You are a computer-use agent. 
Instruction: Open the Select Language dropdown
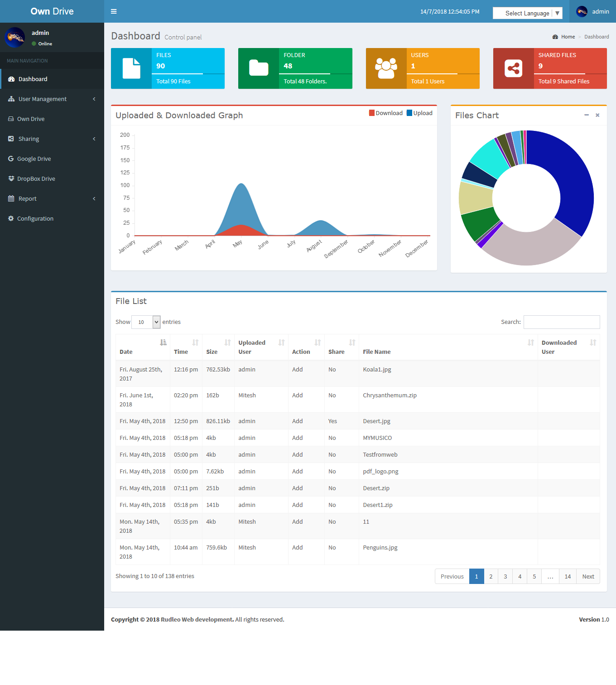[x=527, y=13]
